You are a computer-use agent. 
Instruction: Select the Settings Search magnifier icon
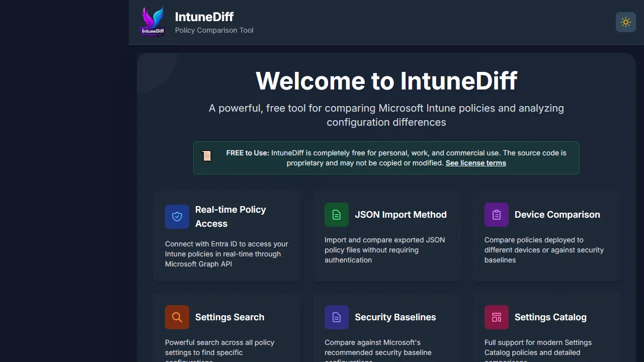[177, 317]
